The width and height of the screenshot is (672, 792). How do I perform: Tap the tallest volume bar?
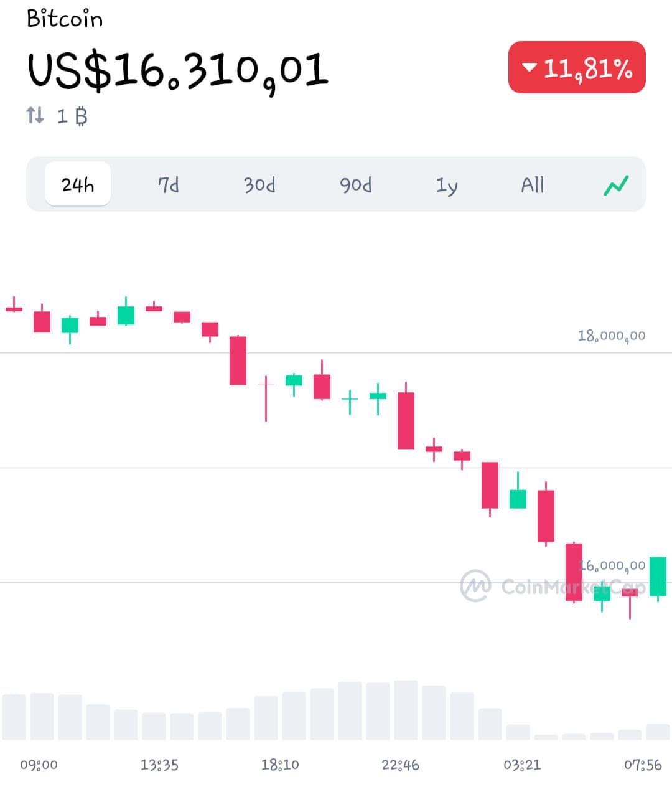point(406,710)
